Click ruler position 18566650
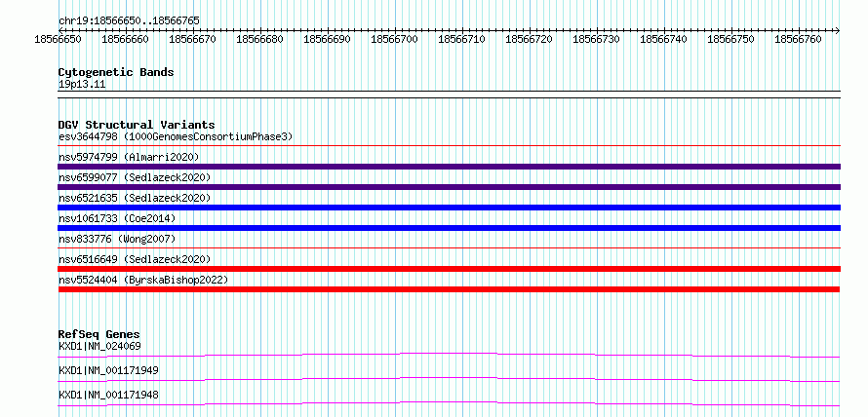 click(x=59, y=39)
